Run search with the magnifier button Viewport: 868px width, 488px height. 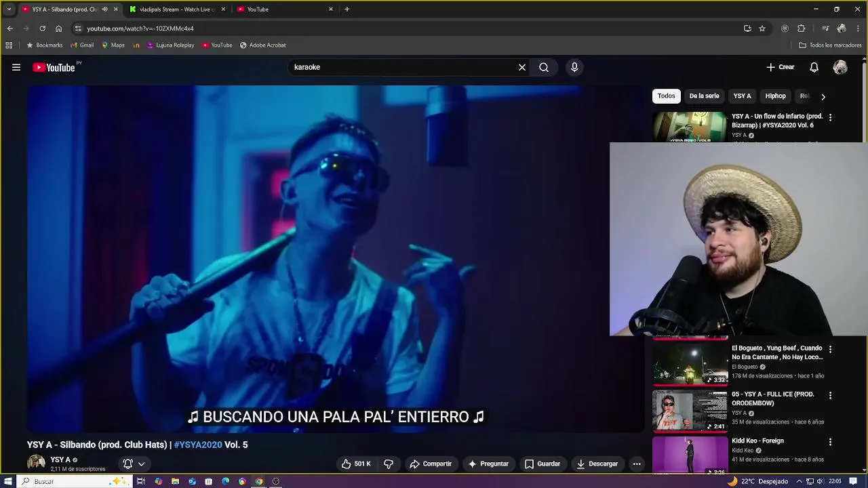pos(544,67)
